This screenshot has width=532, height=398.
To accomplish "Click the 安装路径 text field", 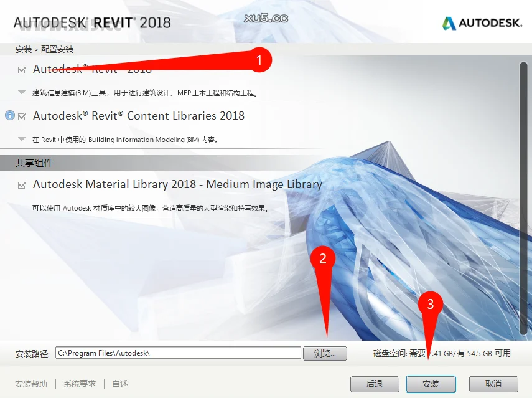I will tap(177, 353).
